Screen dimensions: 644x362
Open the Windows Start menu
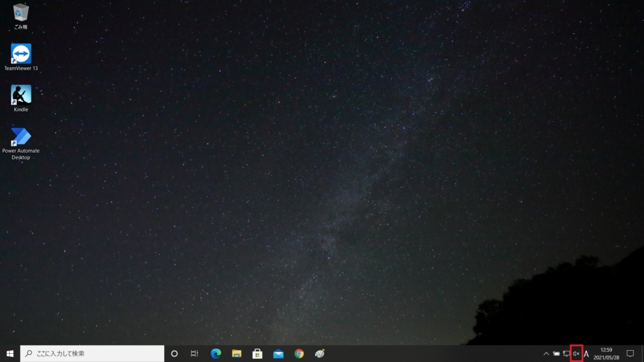[10, 353]
